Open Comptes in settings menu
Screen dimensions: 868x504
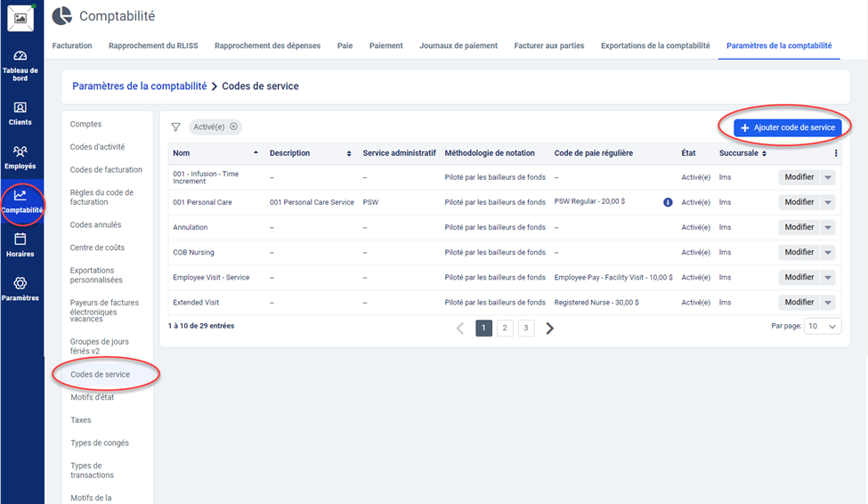(85, 124)
